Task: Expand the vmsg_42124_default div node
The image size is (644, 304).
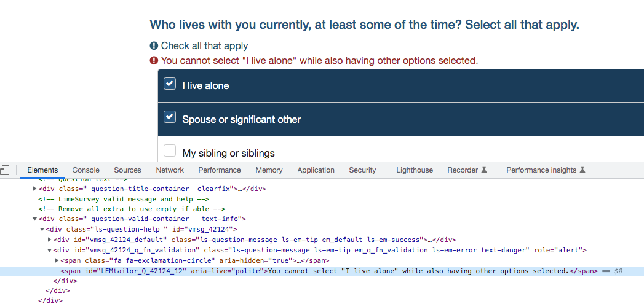Action: coord(50,240)
